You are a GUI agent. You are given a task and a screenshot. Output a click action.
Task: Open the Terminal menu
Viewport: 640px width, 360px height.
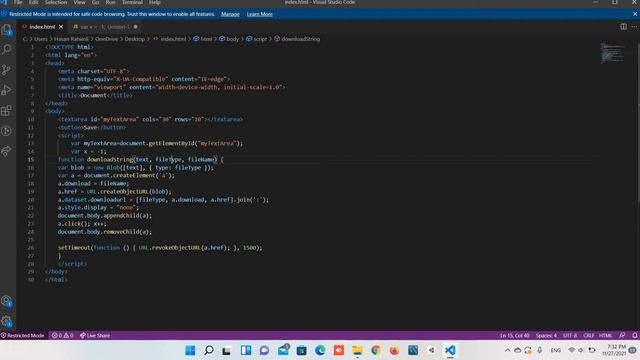(132, 2)
